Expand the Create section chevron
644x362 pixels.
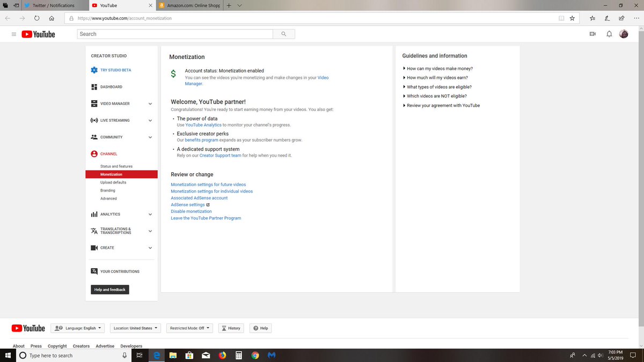150,248
